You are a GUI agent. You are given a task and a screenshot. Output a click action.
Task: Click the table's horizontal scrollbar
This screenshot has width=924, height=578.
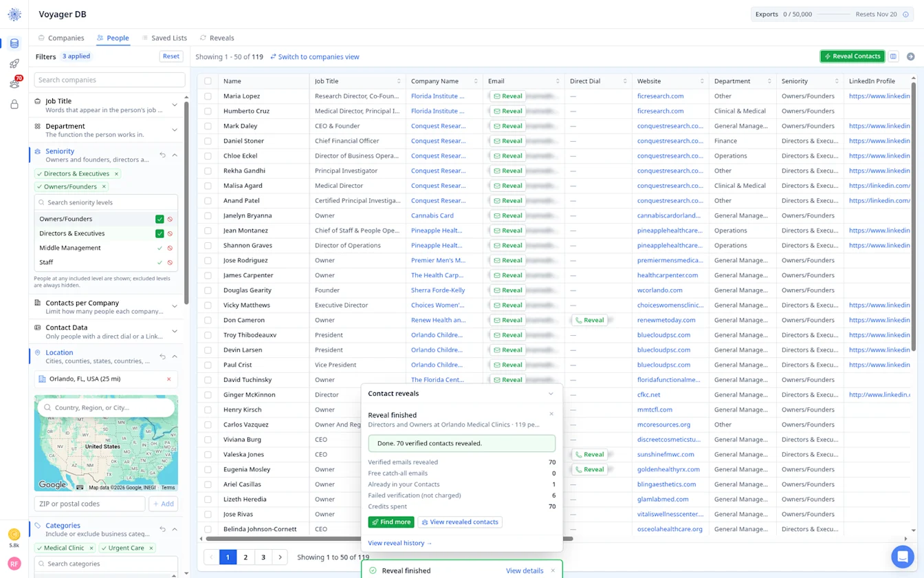click(389, 539)
